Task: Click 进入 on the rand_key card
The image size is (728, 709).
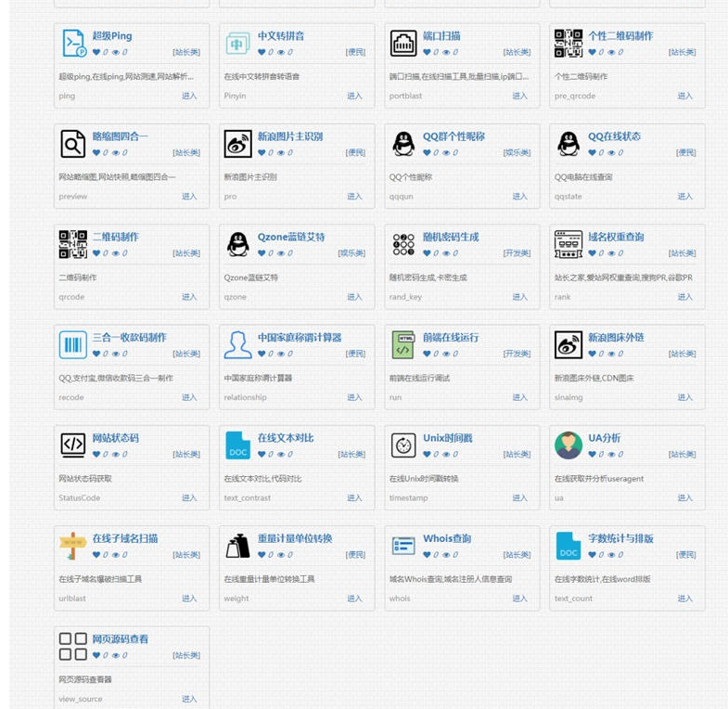Action: [x=519, y=297]
